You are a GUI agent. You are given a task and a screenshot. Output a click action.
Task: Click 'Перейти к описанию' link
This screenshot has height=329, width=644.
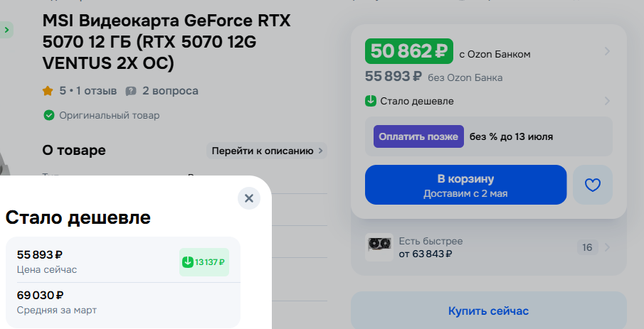[267, 151]
